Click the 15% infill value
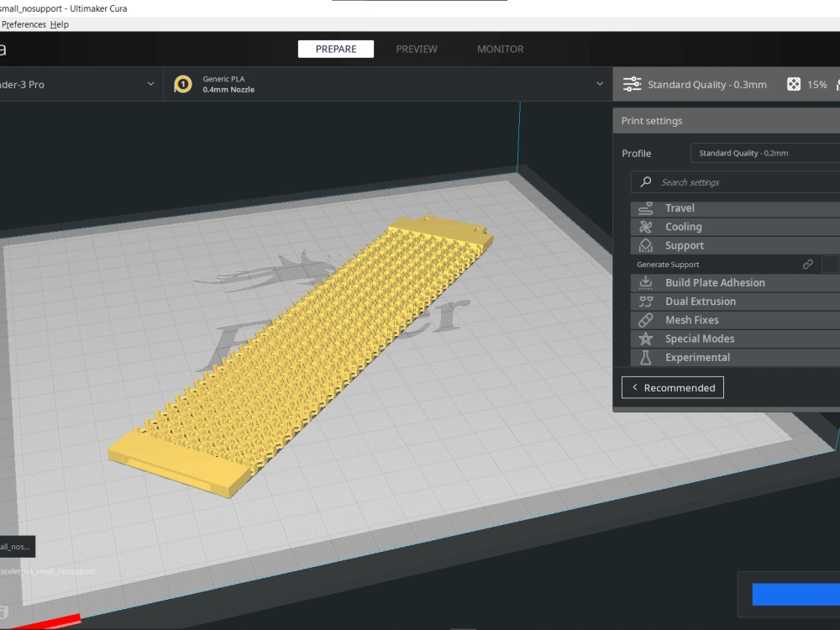This screenshot has width=840, height=630. coord(817,85)
